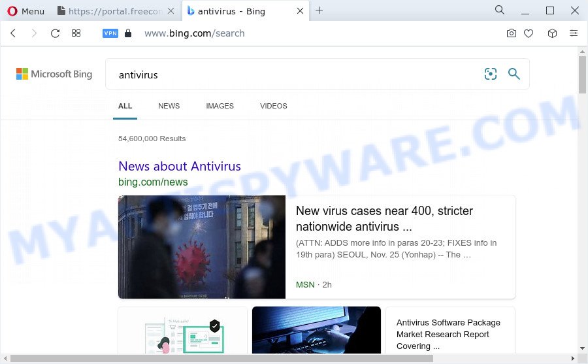Switch to the IMAGES results tab
The width and height of the screenshot is (588, 364).
click(x=220, y=107)
